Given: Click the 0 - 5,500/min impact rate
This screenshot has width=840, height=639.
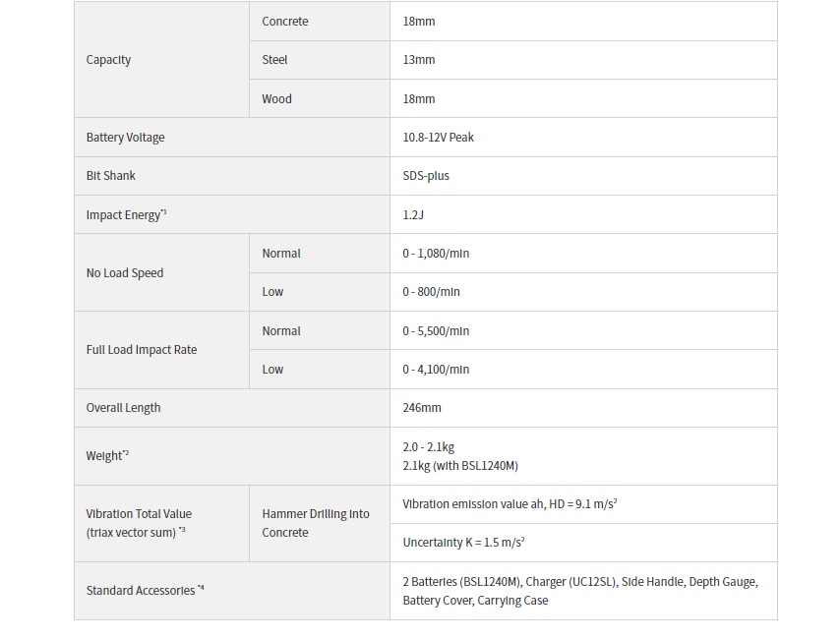Looking at the screenshot, I should pos(436,331).
